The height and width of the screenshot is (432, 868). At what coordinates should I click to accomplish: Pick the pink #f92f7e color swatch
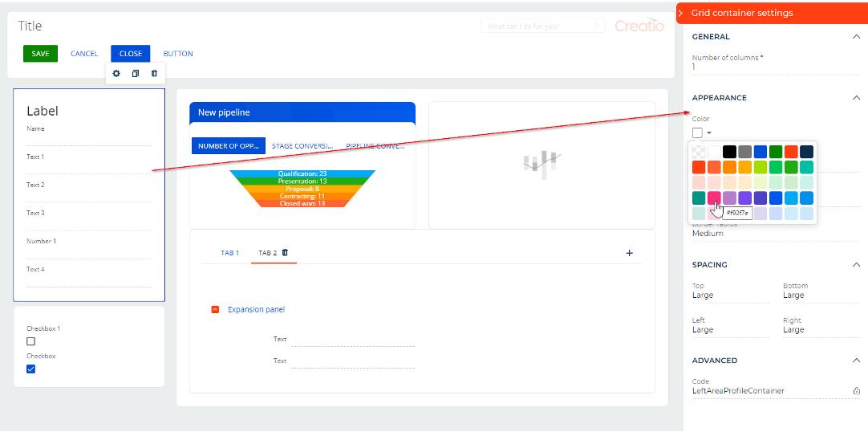tap(713, 198)
